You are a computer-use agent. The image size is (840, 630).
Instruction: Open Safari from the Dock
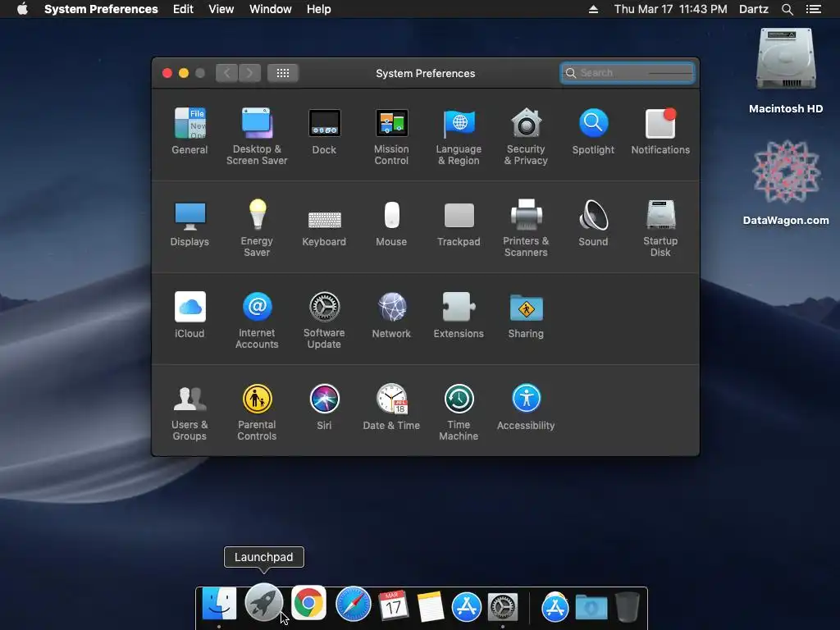(354, 605)
